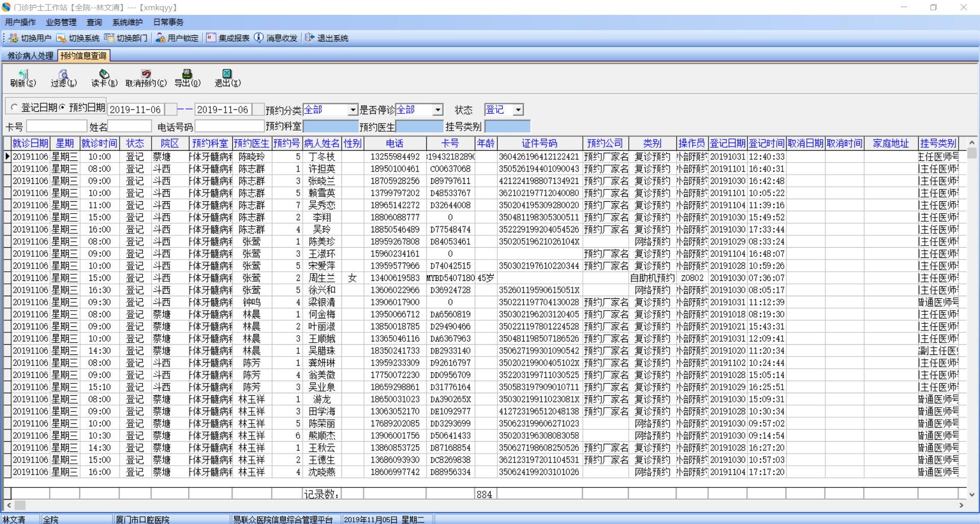
Task: Select patient 周生兰 row name cell
Action: pos(322,278)
